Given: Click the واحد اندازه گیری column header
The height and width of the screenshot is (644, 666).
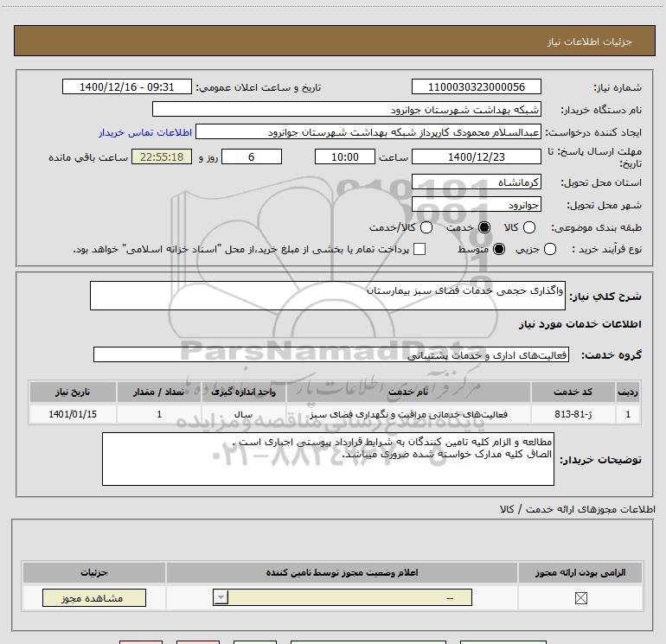Looking at the screenshot, I should click(x=243, y=392).
